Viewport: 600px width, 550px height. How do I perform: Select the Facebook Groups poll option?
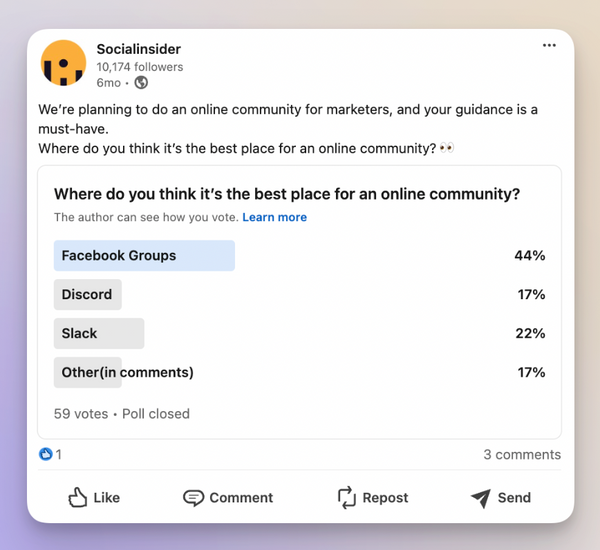tap(119, 255)
